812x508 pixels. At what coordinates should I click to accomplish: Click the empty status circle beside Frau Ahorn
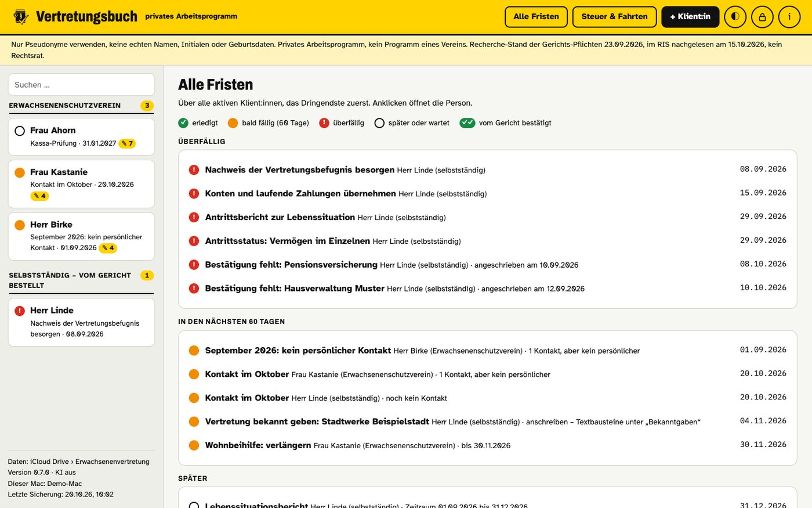(x=20, y=131)
